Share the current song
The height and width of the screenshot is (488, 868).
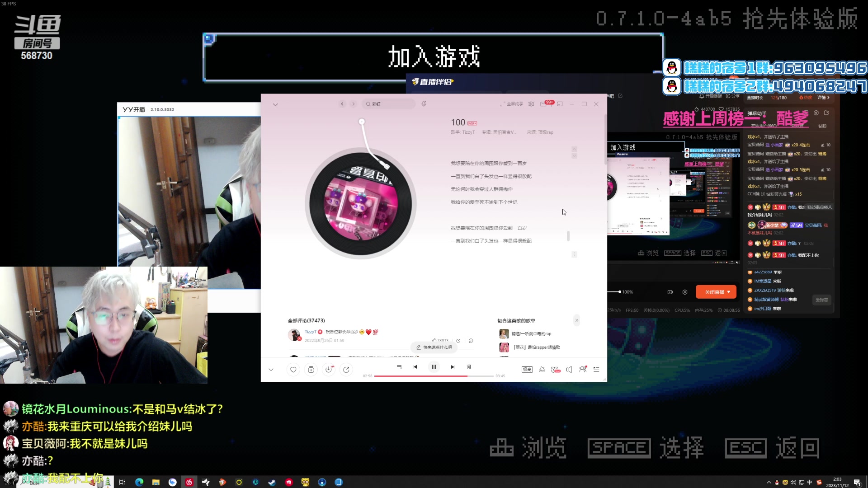[x=346, y=370]
